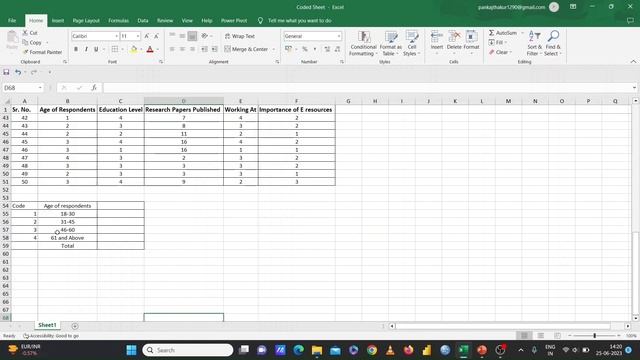Click the Undo arrow
This screenshot has width=640, height=360.
point(18,72)
